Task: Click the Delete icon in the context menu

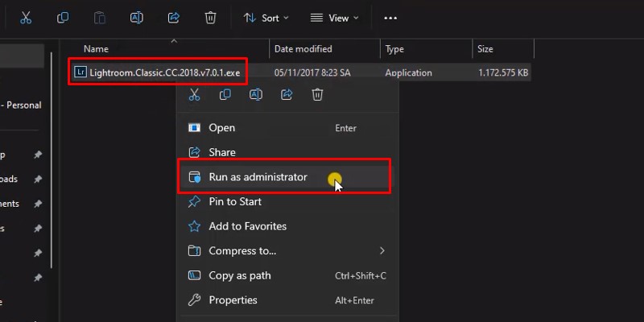Action: [x=317, y=94]
